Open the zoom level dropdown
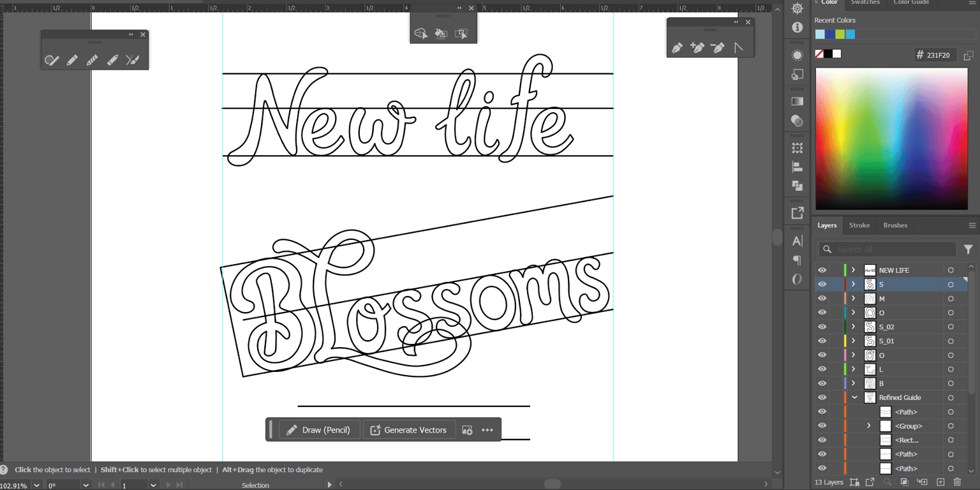The width and height of the screenshot is (980, 490). point(36,486)
